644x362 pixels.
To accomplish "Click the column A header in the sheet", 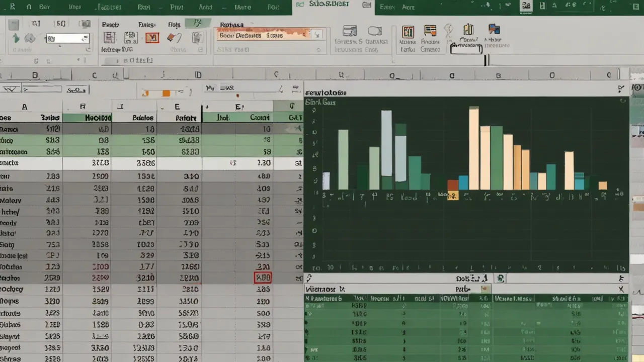I will (24, 107).
